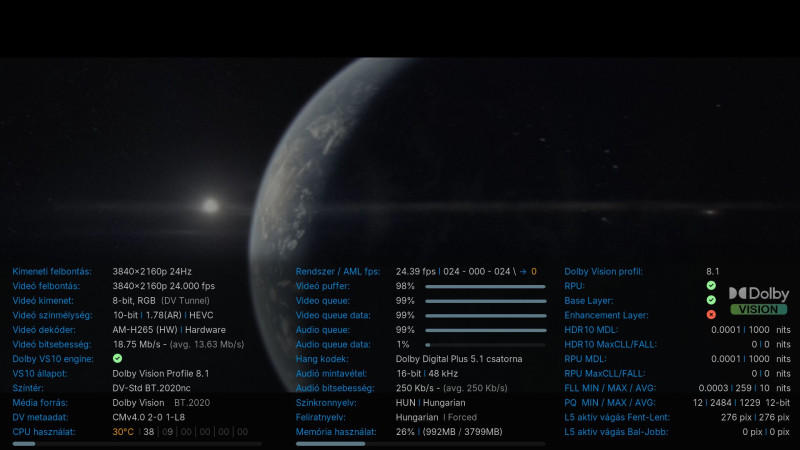
Task: Click the 'Hungarian | Forced' subtitle language
Action: click(436, 417)
